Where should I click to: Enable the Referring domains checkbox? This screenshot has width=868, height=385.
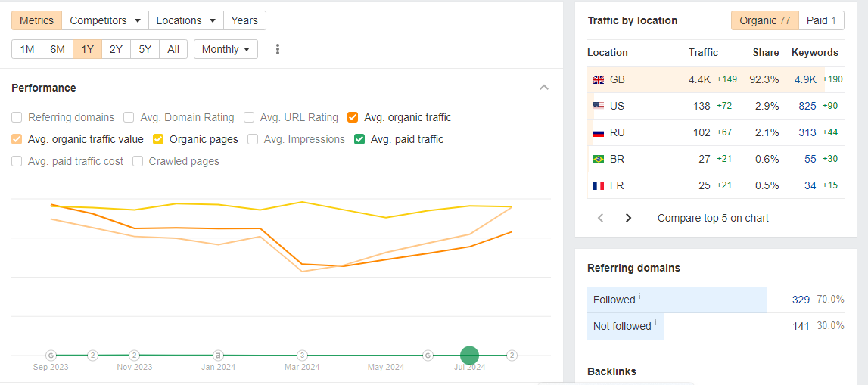(x=17, y=117)
